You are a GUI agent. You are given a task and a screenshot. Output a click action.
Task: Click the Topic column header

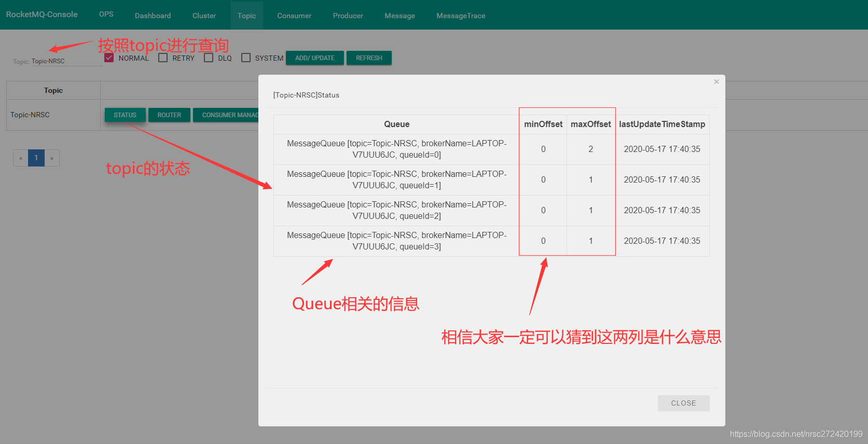coord(53,90)
